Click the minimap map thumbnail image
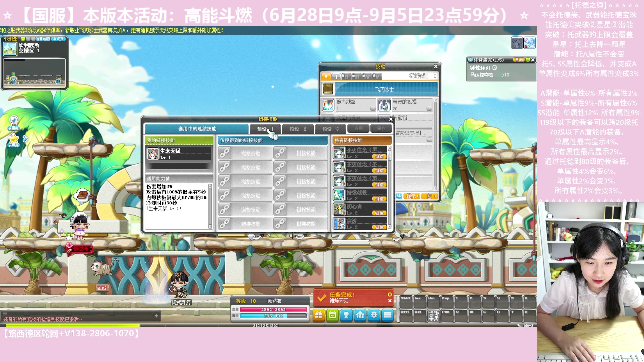This screenshot has width=644, height=362. coord(10,49)
